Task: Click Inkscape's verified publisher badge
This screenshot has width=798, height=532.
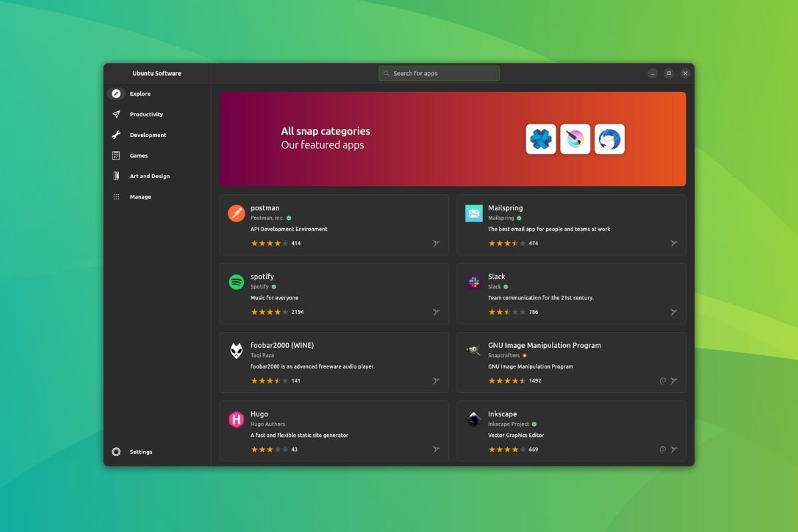Action: [534, 424]
